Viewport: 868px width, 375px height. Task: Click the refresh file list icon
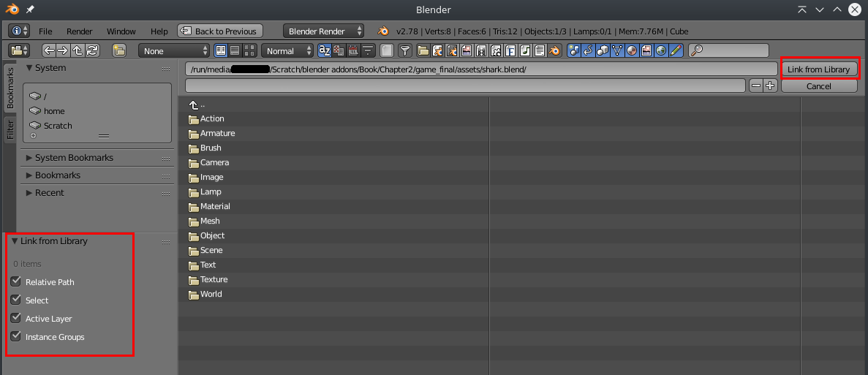point(92,51)
